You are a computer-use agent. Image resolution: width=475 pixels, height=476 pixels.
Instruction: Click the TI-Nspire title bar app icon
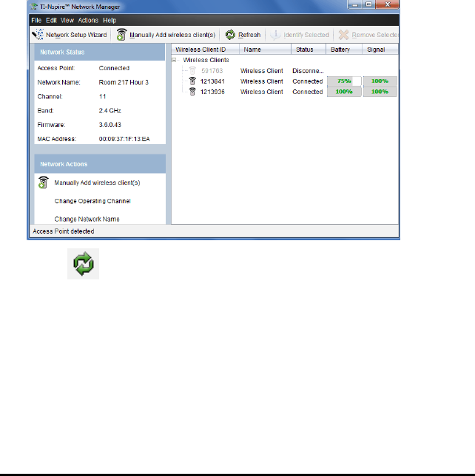(x=34, y=7)
